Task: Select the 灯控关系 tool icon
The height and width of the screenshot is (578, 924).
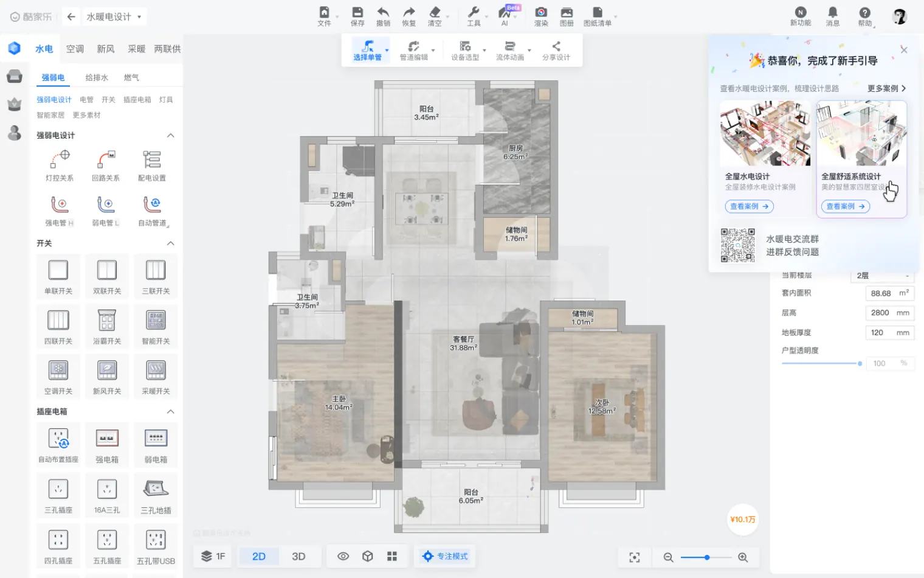Action: pyautogui.click(x=60, y=159)
